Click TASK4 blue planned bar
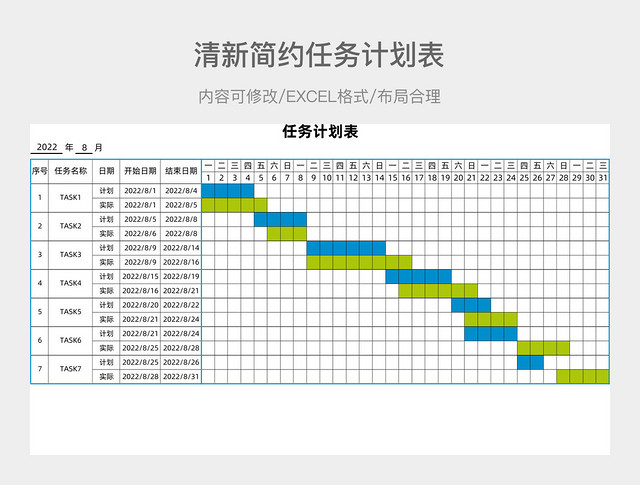The width and height of the screenshot is (640, 485). 418,276
